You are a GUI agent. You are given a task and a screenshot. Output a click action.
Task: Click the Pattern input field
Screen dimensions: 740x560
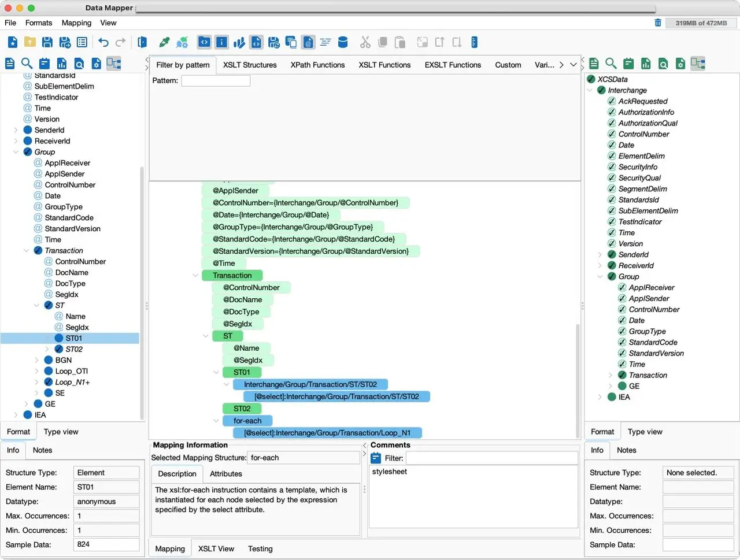point(216,80)
